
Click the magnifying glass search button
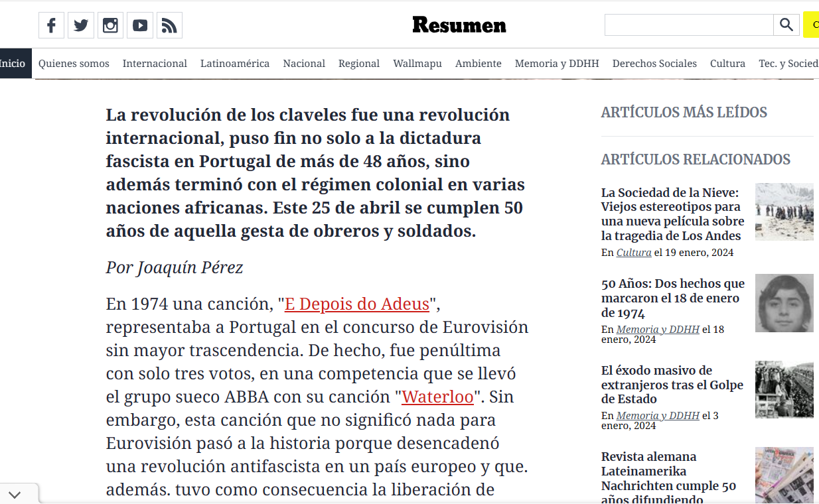[786, 25]
